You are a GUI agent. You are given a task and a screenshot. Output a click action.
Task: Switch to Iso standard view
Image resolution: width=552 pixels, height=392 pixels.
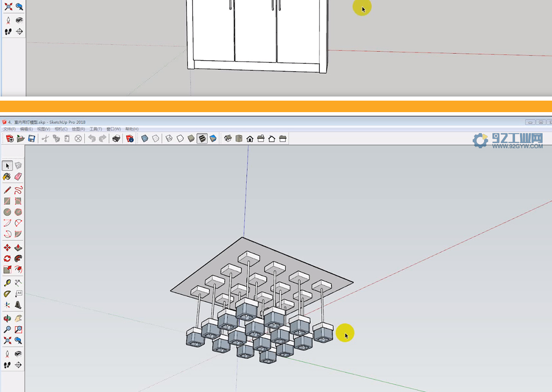228,138
